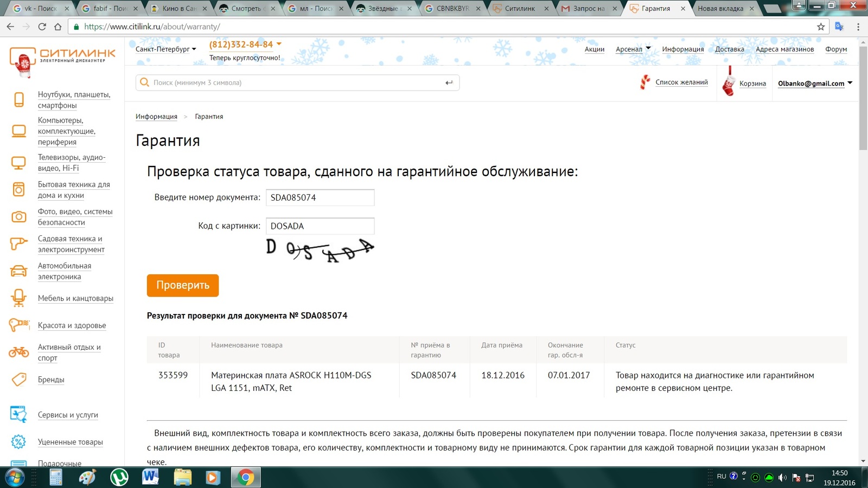Click the smartphone icon beside Ноутбуки, планшеты
The width and height of the screenshot is (868, 488).
pyautogui.click(x=19, y=100)
